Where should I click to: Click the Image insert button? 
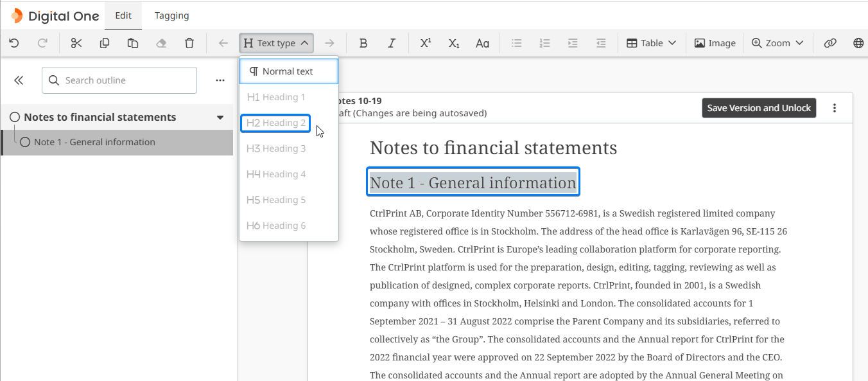pos(715,43)
